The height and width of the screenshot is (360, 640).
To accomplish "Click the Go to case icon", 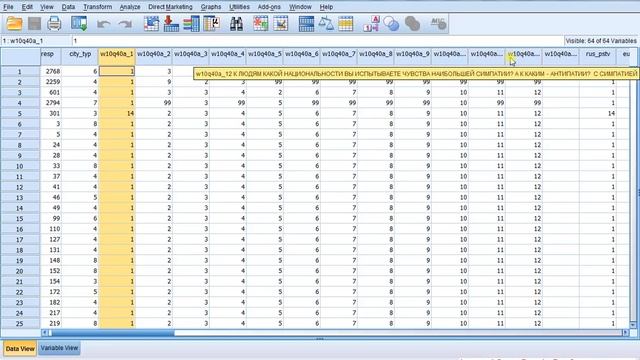I will coord(151,24).
